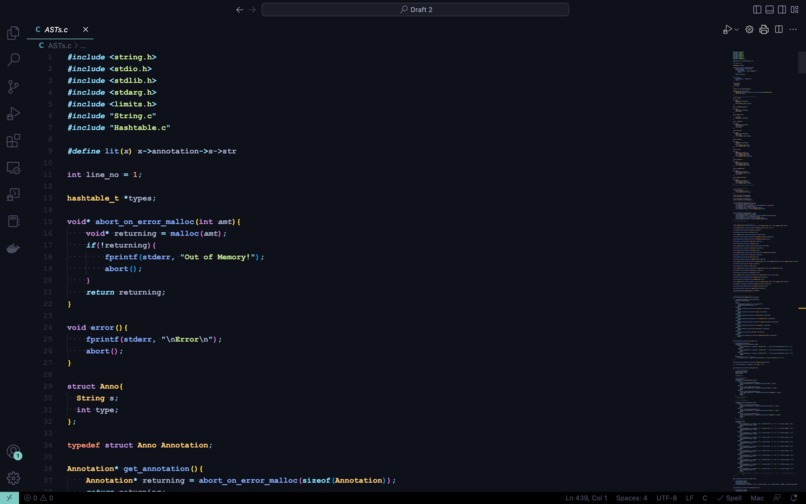806x504 pixels.
Task: Click the remote window indicator in status bar
Action: [9, 498]
